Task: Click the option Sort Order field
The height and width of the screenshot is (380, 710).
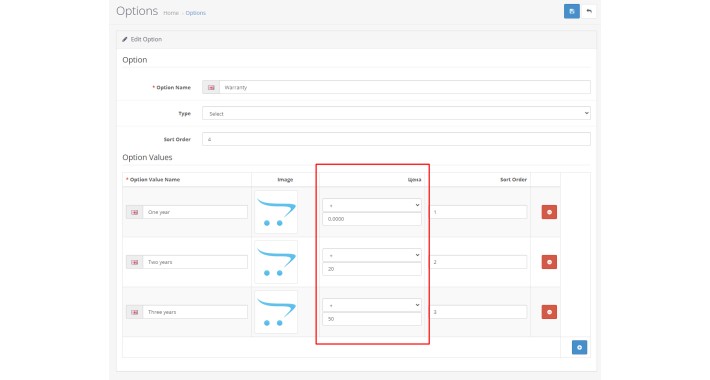Action: (396, 139)
